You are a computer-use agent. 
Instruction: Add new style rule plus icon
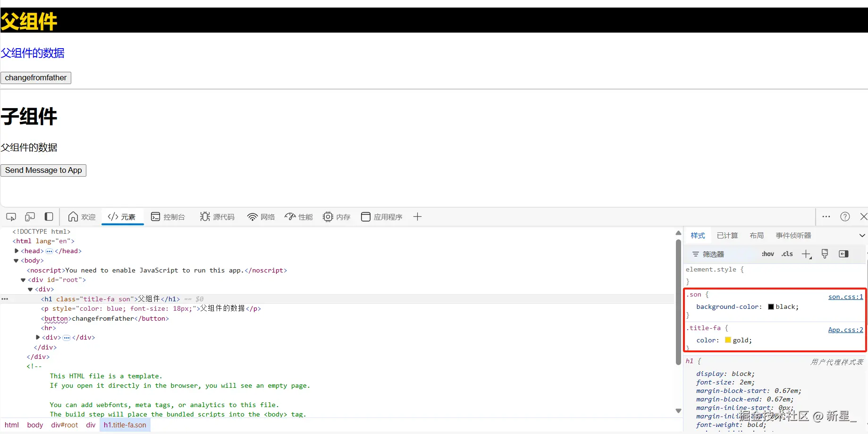click(x=806, y=255)
